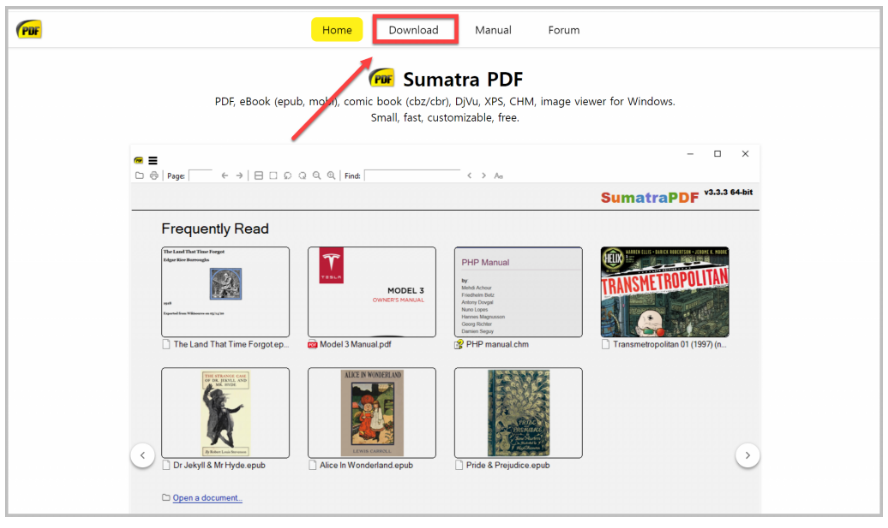Click the SumatraPDF colorful logo text
The image size is (888, 528).
coord(650,197)
